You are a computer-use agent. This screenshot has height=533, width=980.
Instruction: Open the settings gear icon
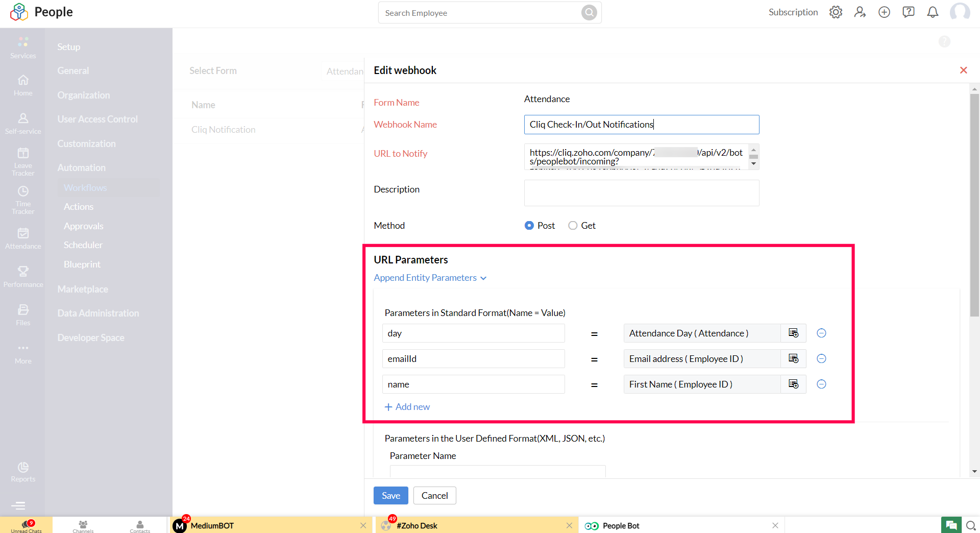point(836,12)
